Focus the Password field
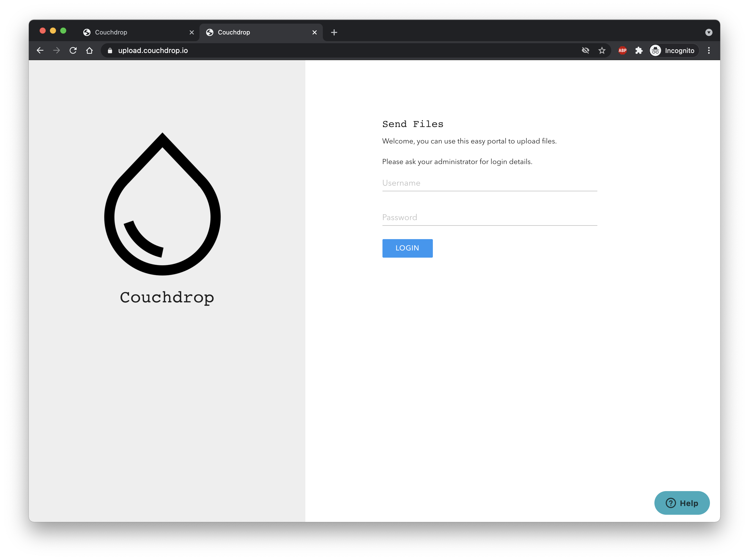Image resolution: width=749 pixels, height=560 pixels. pyautogui.click(x=490, y=218)
